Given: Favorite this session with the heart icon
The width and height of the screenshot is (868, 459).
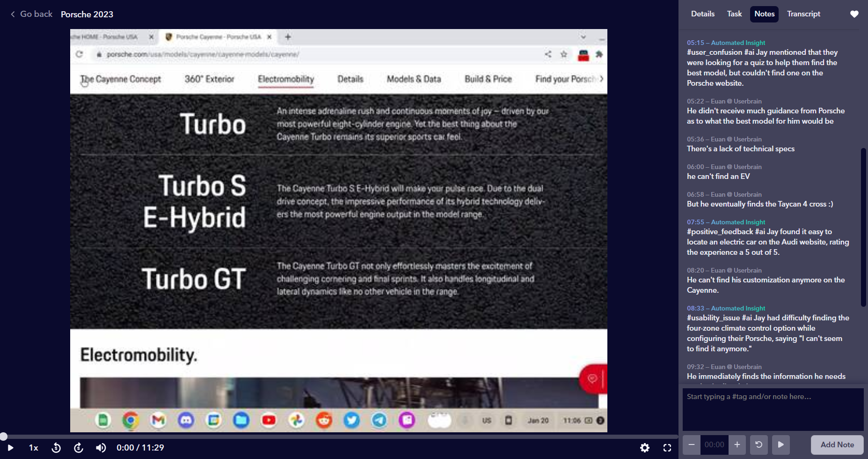Looking at the screenshot, I should [x=854, y=14].
